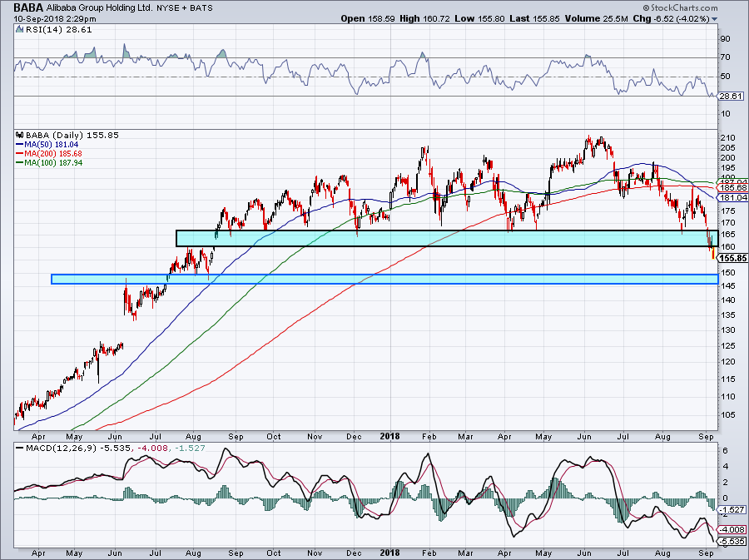Open the dropdown arrow beside the Chg value

click(x=715, y=19)
